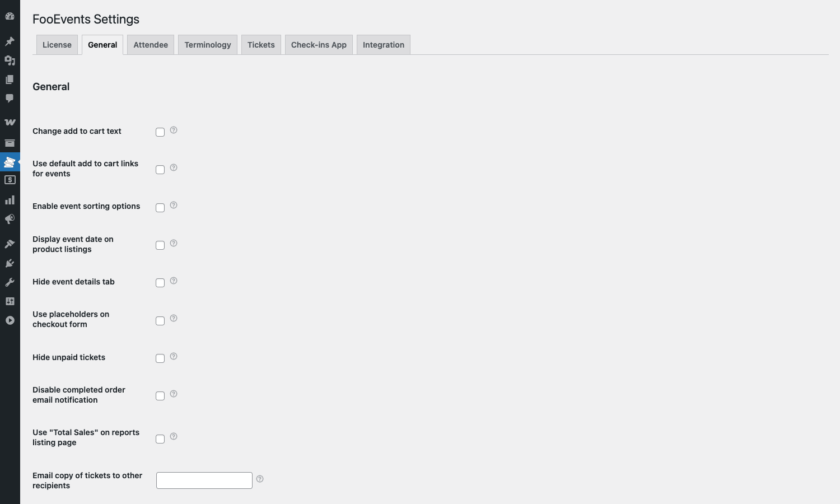Check Use default add to cart links
Image resolution: width=840 pixels, height=504 pixels.
pos(160,170)
